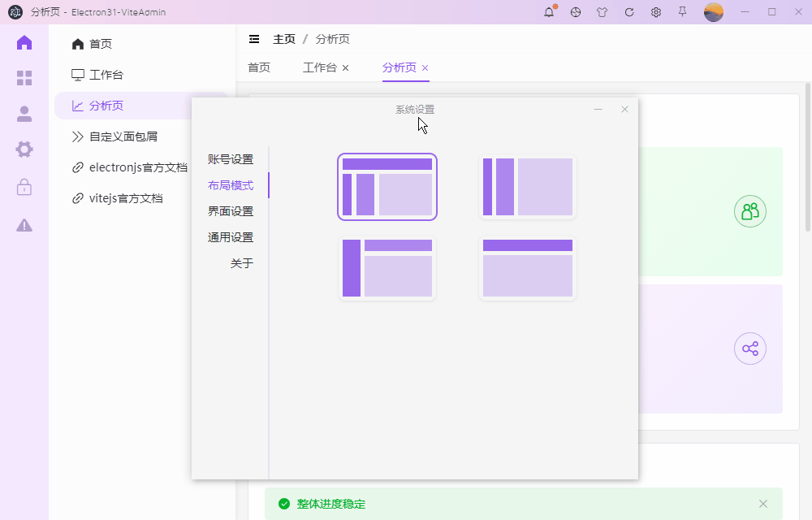Select the classic top-header layout thumbnail
Screen dimensions: 812x520
pos(387,187)
